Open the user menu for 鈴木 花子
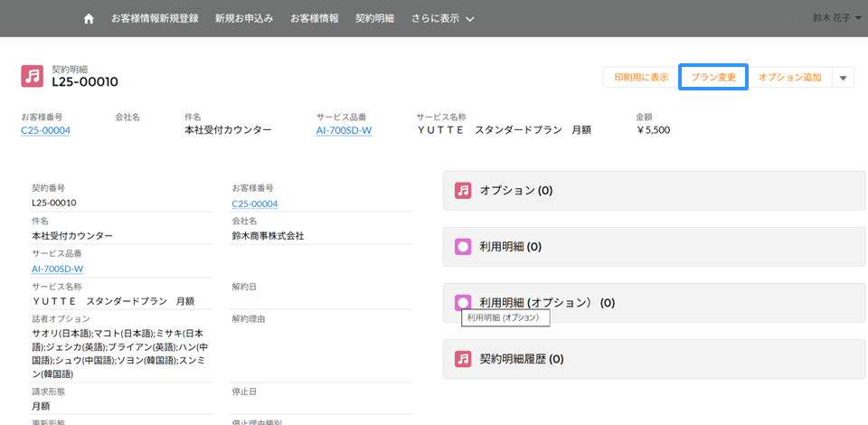This screenshot has width=868, height=425. coord(831,17)
